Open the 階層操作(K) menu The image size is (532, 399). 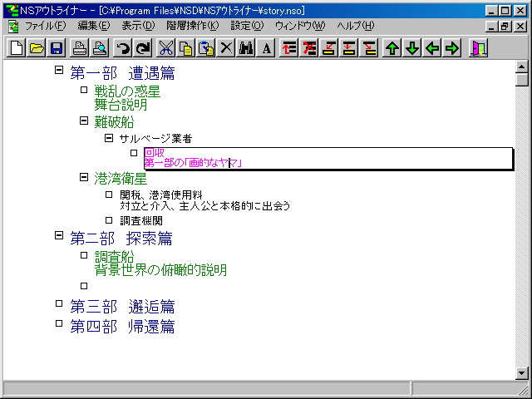click(x=192, y=26)
